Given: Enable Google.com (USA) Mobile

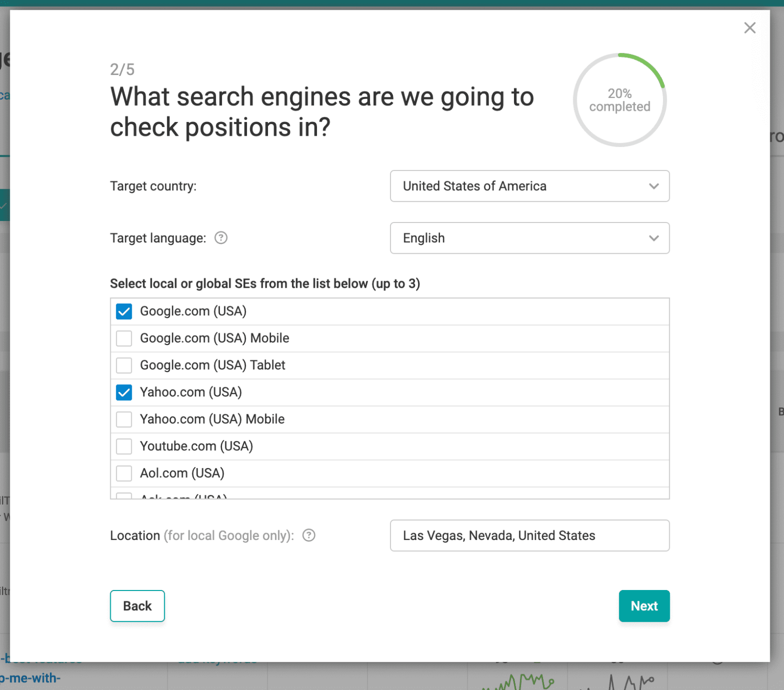Looking at the screenshot, I should pyautogui.click(x=124, y=338).
